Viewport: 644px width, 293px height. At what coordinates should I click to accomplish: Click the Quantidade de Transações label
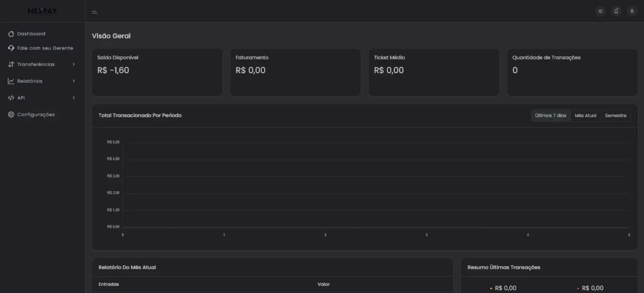(x=547, y=57)
